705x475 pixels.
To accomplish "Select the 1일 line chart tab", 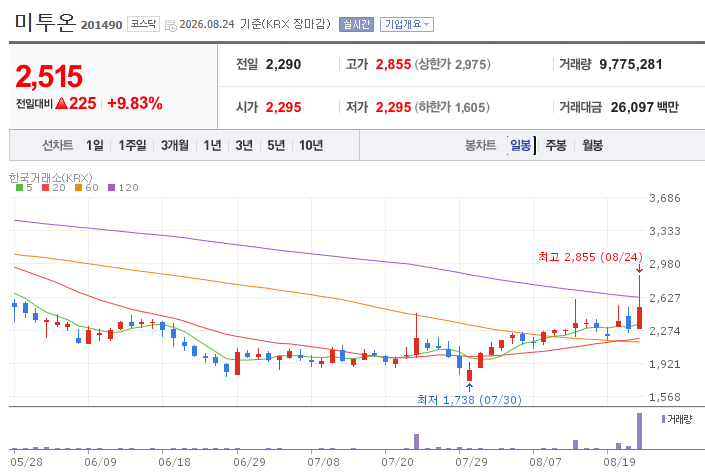I will [94, 145].
